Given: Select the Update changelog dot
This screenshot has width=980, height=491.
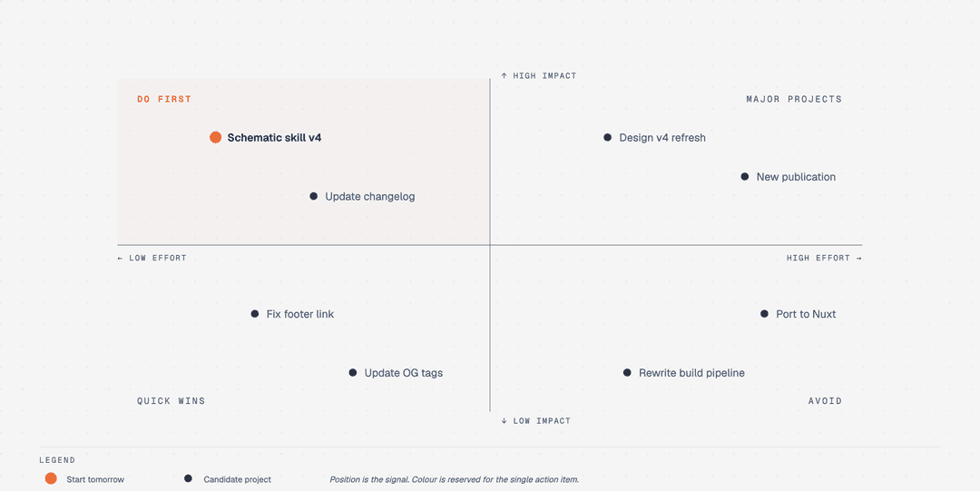Looking at the screenshot, I should [314, 196].
